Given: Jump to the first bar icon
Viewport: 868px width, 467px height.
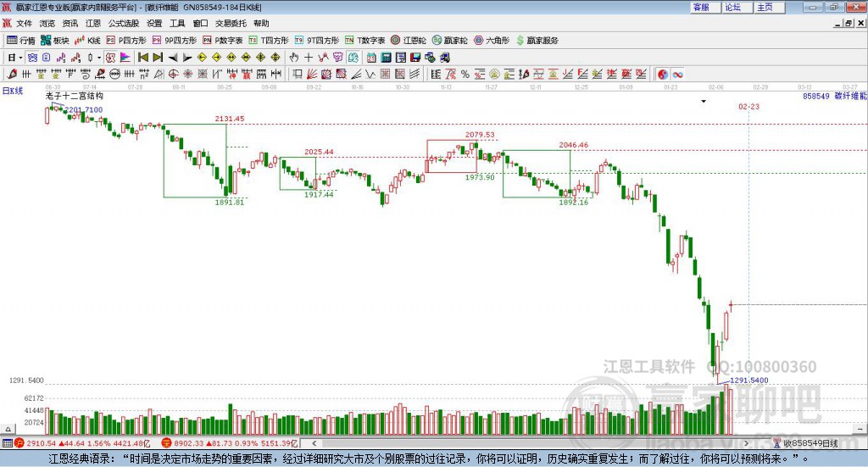Looking at the screenshot, I should pos(142,58).
